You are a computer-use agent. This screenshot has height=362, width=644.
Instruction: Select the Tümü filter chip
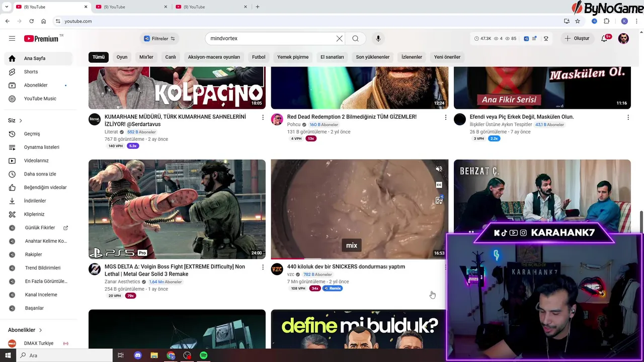click(x=99, y=57)
